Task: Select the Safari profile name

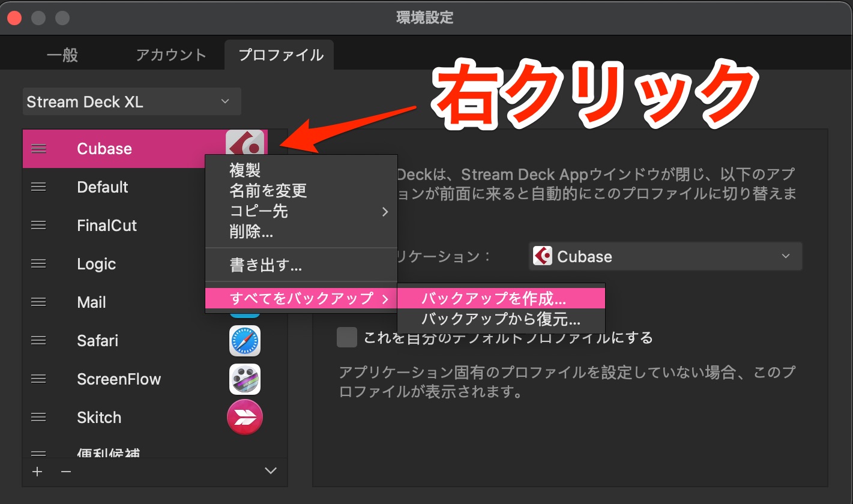Action: (x=98, y=341)
